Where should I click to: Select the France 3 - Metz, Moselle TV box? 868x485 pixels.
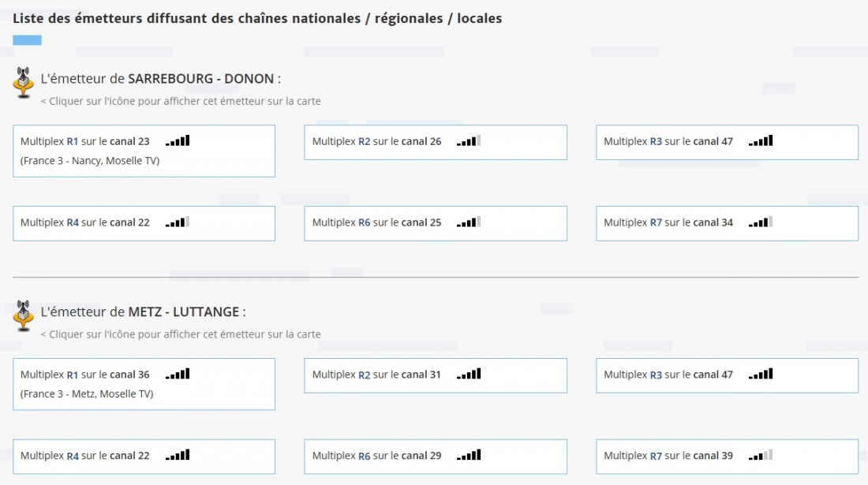click(144, 384)
